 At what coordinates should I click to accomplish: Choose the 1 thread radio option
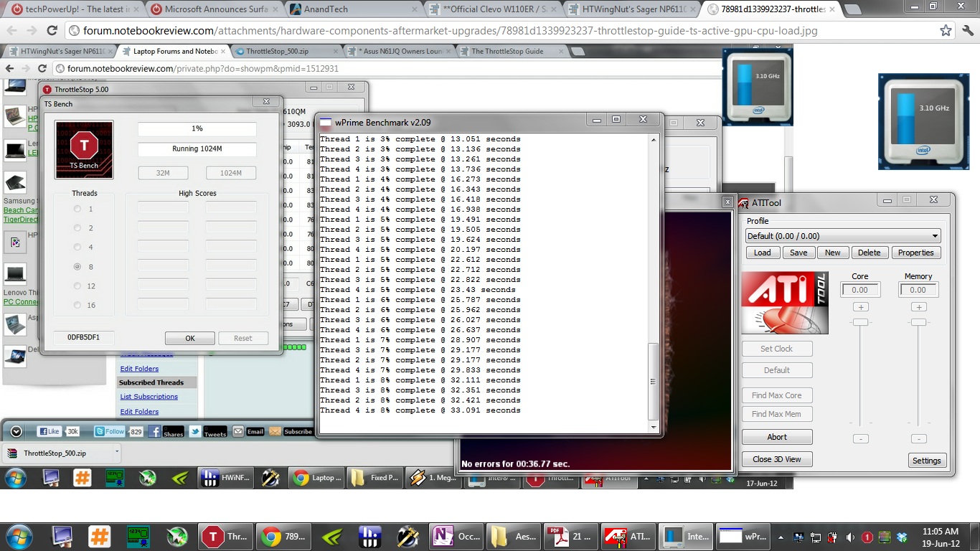click(x=77, y=209)
